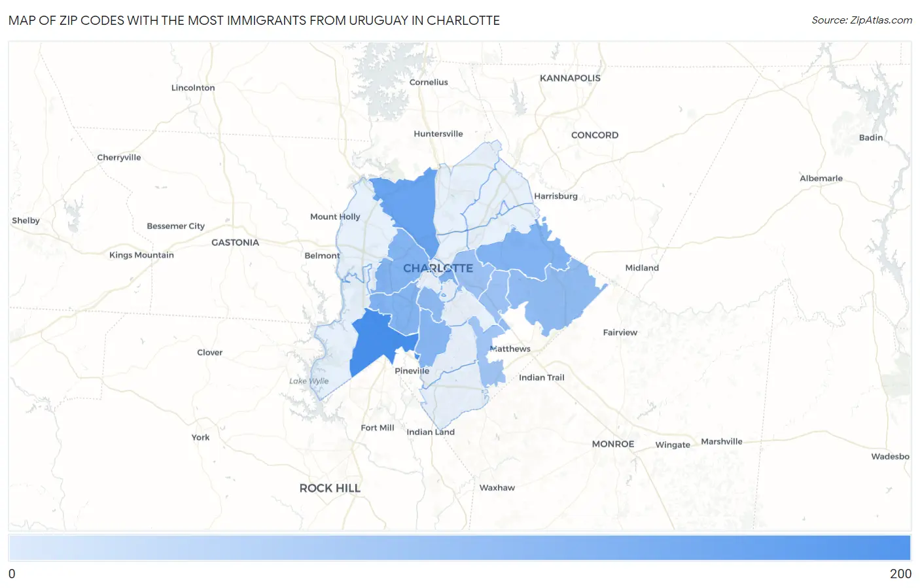
Task: Click the York label
Action: (200, 437)
